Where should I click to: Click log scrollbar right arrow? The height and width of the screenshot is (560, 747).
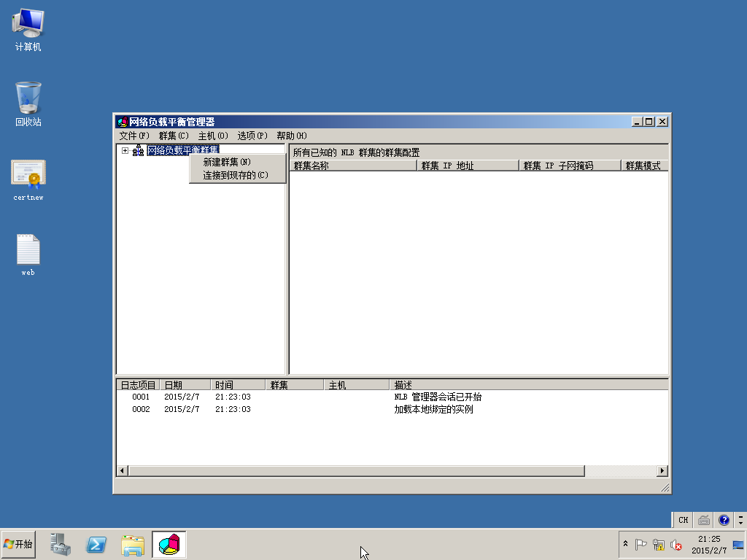pos(662,471)
